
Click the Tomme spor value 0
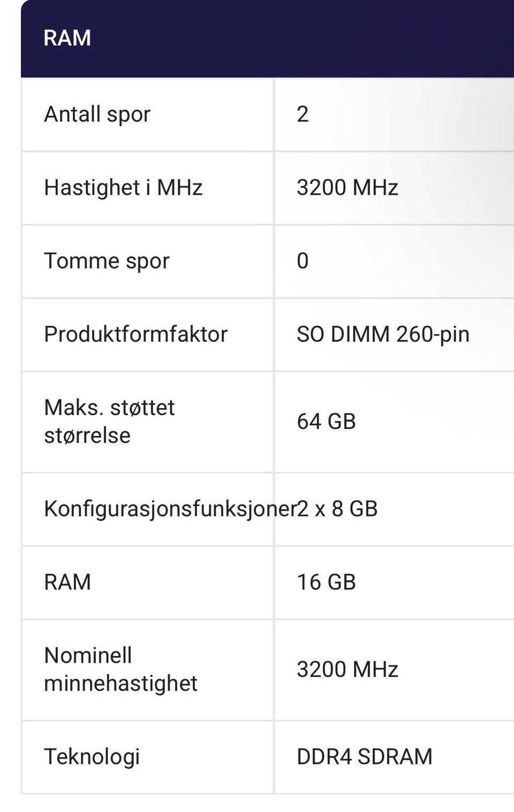(x=303, y=261)
